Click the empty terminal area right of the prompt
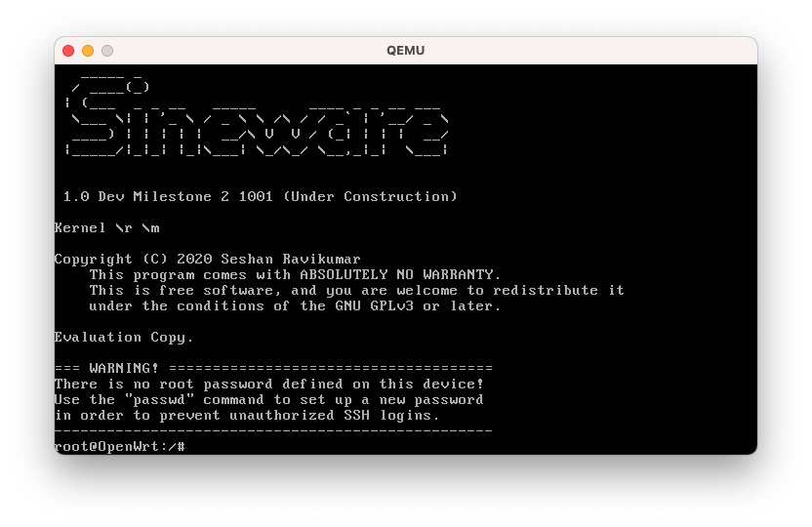The image size is (812, 527). click(x=468, y=447)
